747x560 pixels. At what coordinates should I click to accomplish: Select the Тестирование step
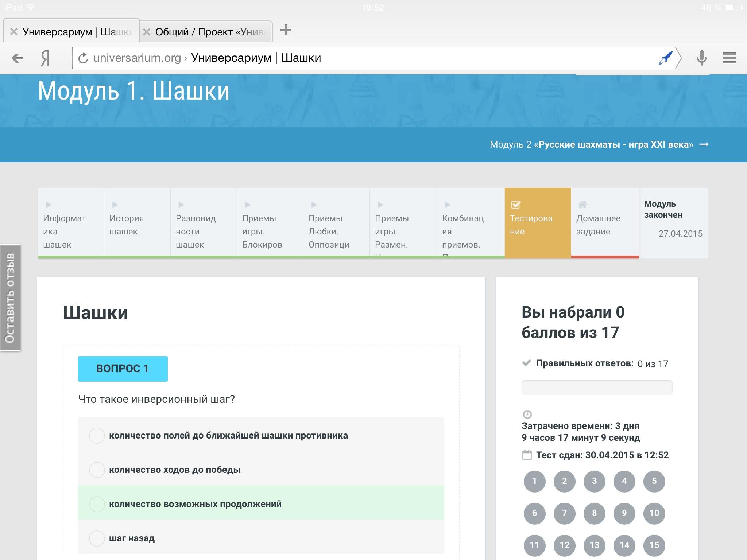[538, 223]
